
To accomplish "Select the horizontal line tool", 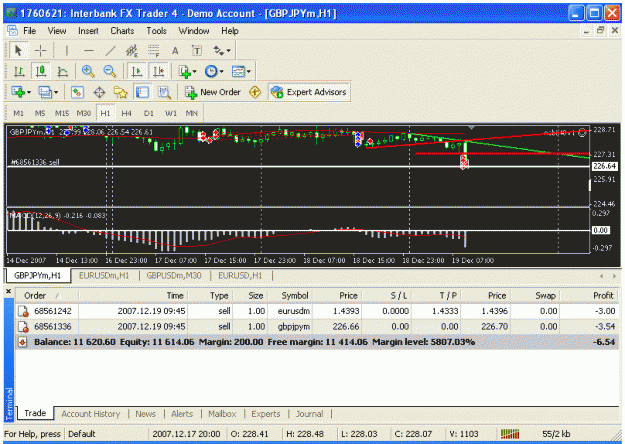I will (88, 51).
